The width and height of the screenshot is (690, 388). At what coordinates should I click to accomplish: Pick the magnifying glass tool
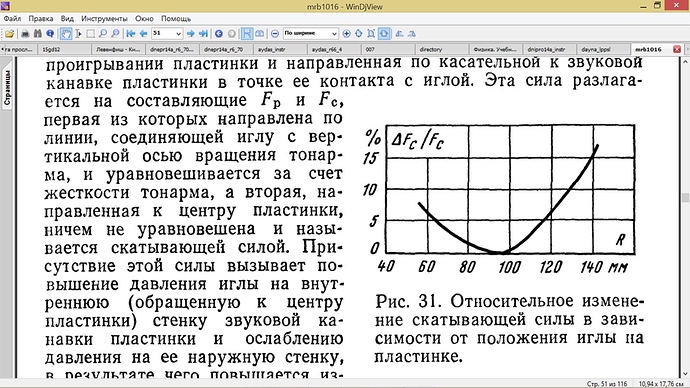click(103, 33)
